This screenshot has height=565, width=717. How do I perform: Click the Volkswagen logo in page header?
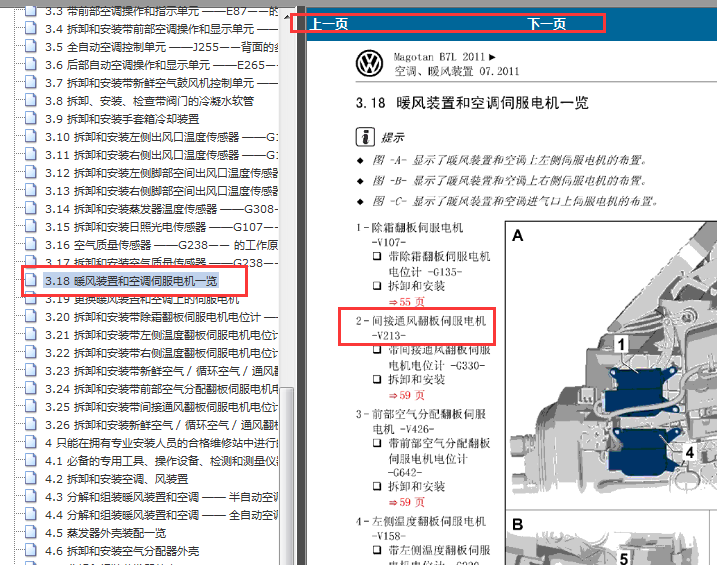(x=369, y=64)
